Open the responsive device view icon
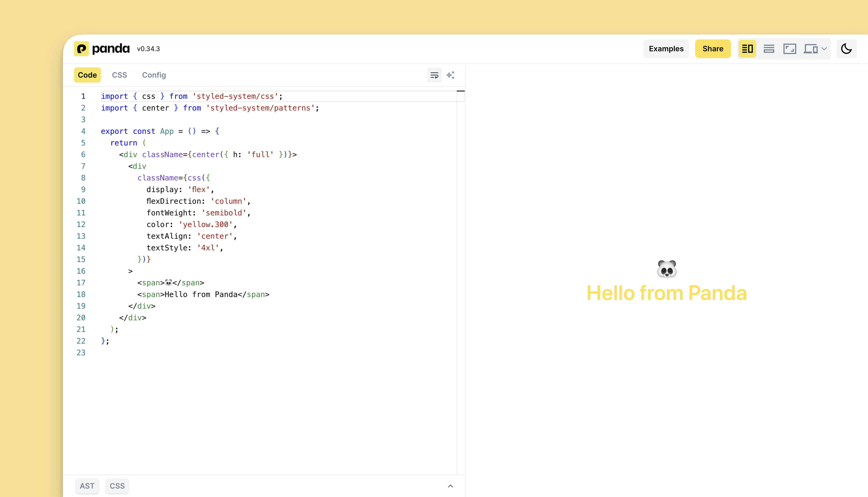868x497 pixels. click(x=811, y=49)
